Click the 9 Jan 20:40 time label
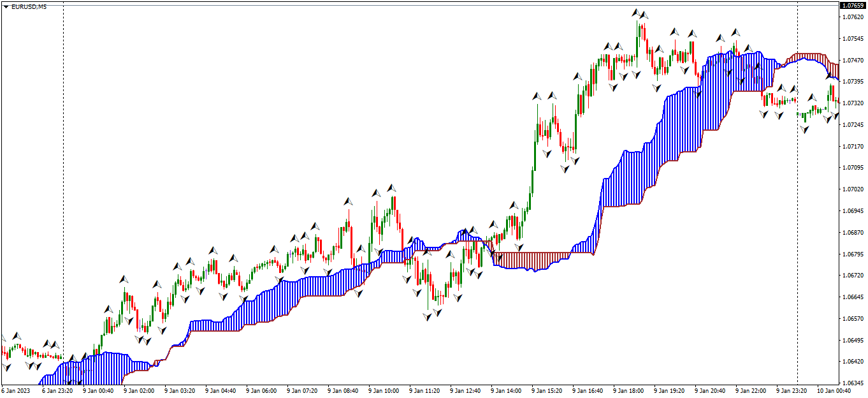 point(710,390)
